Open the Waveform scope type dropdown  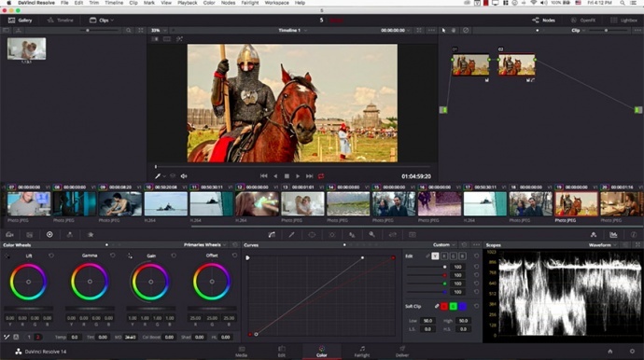603,245
